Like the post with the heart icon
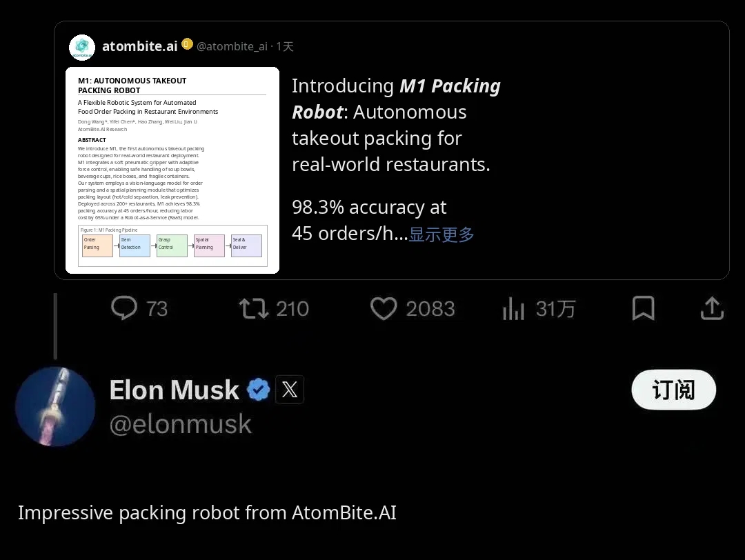The width and height of the screenshot is (745, 560). point(384,308)
